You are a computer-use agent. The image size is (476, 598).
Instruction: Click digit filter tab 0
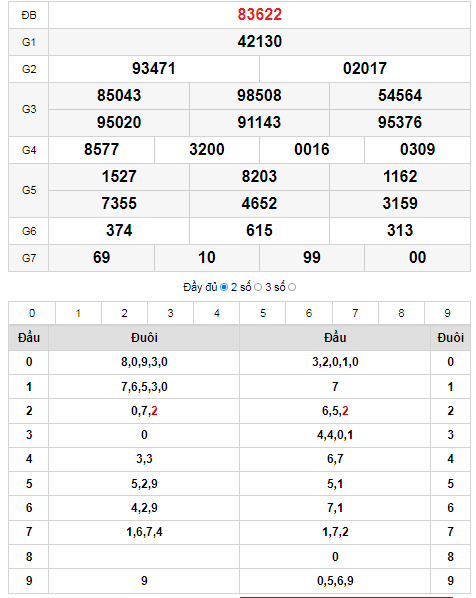click(32, 313)
